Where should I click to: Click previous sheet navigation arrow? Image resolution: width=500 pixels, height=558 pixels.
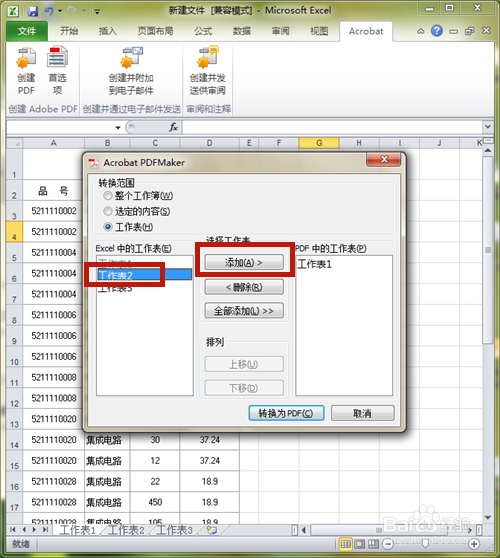pyautogui.click(x=24, y=530)
